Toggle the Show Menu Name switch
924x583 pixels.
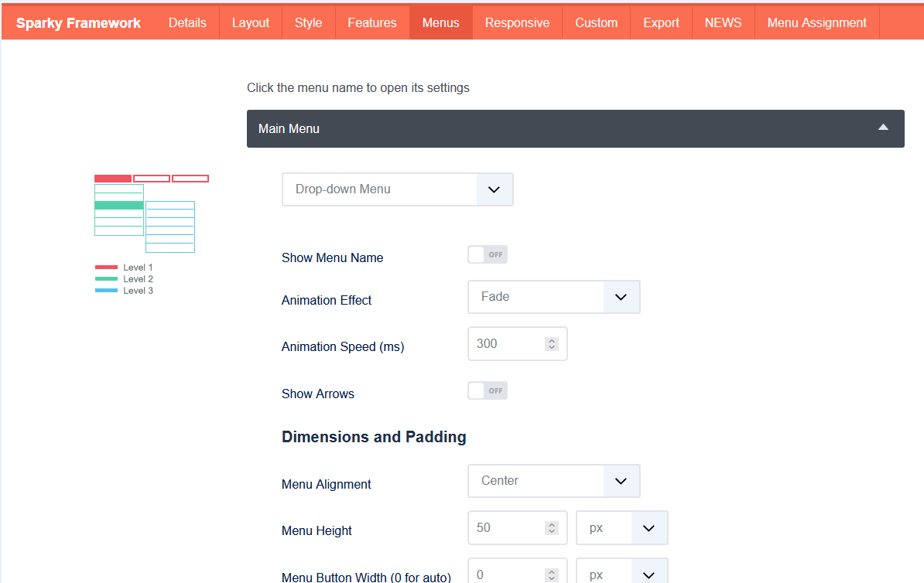(x=488, y=254)
